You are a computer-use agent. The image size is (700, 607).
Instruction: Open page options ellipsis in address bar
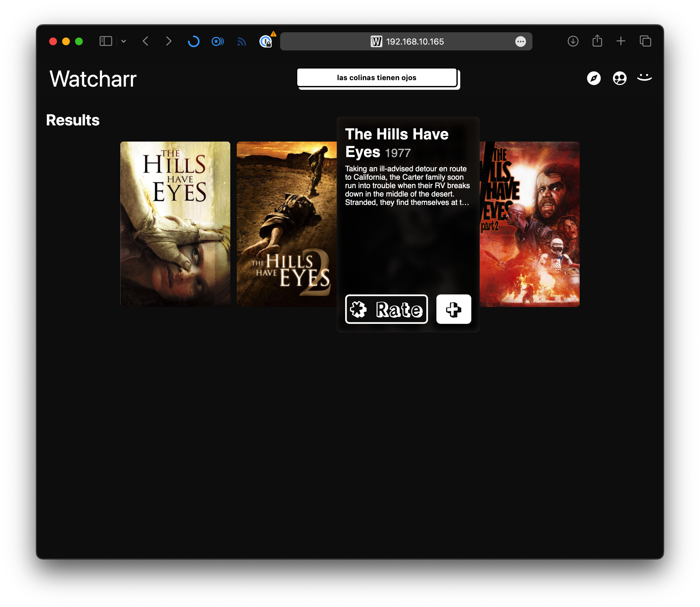tap(520, 41)
